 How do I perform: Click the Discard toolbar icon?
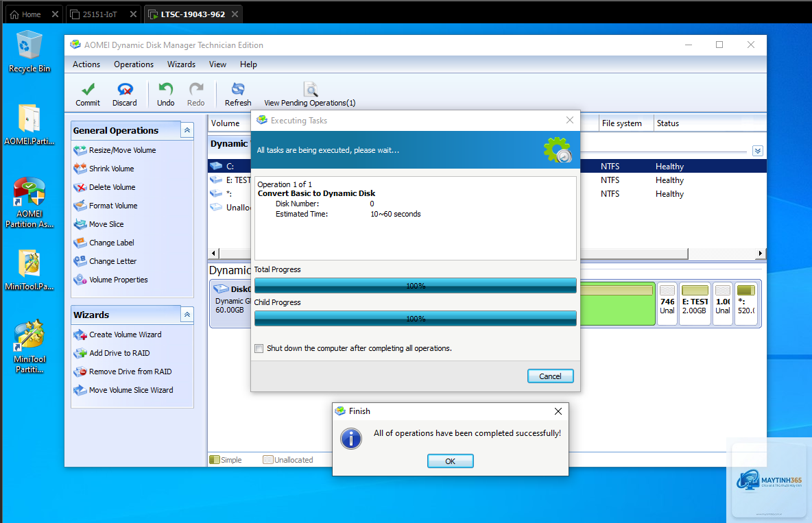(x=125, y=94)
